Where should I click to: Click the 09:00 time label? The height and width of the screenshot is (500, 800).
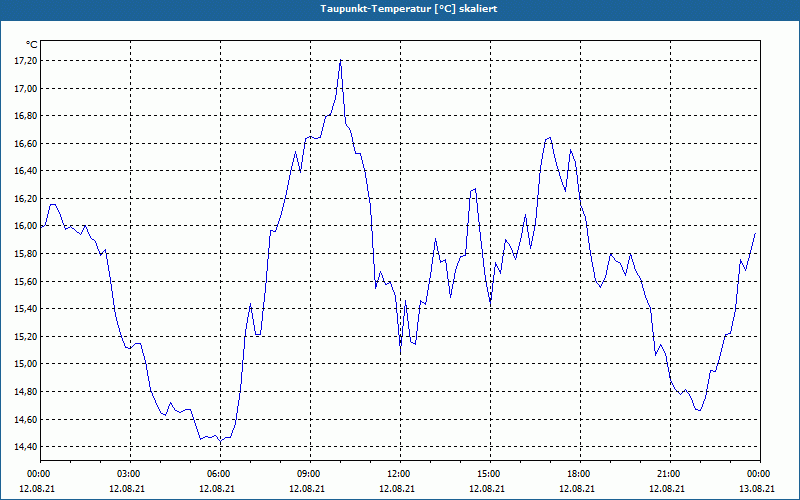click(x=310, y=474)
